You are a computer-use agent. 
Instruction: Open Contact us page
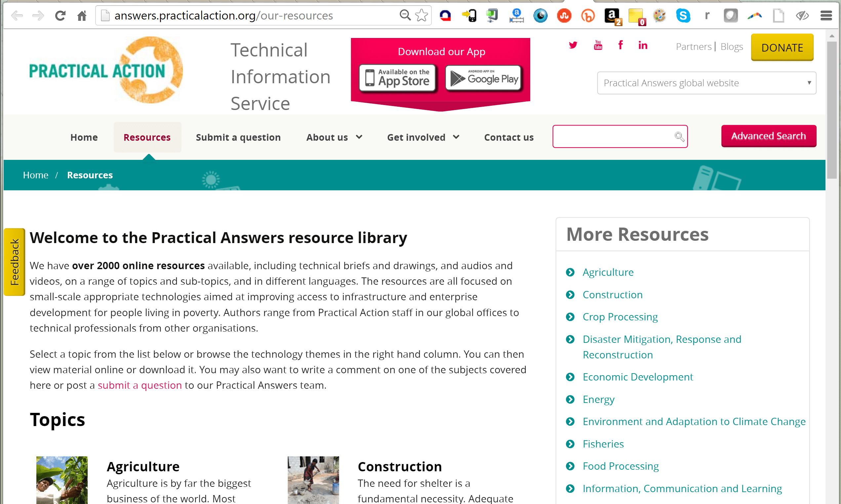point(509,137)
